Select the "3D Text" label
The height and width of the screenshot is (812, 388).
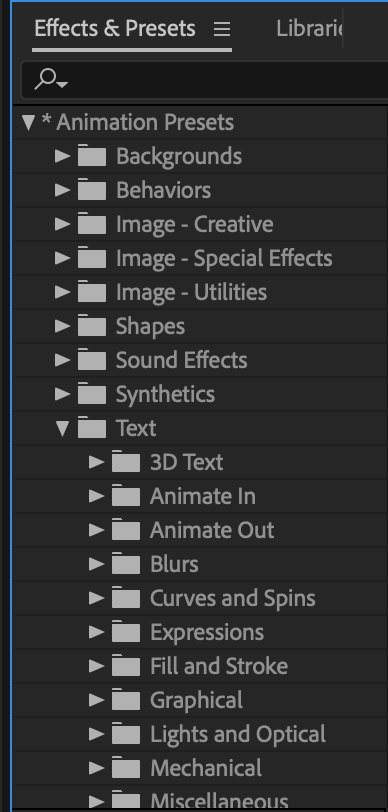pyautogui.click(x=186, y=462)
